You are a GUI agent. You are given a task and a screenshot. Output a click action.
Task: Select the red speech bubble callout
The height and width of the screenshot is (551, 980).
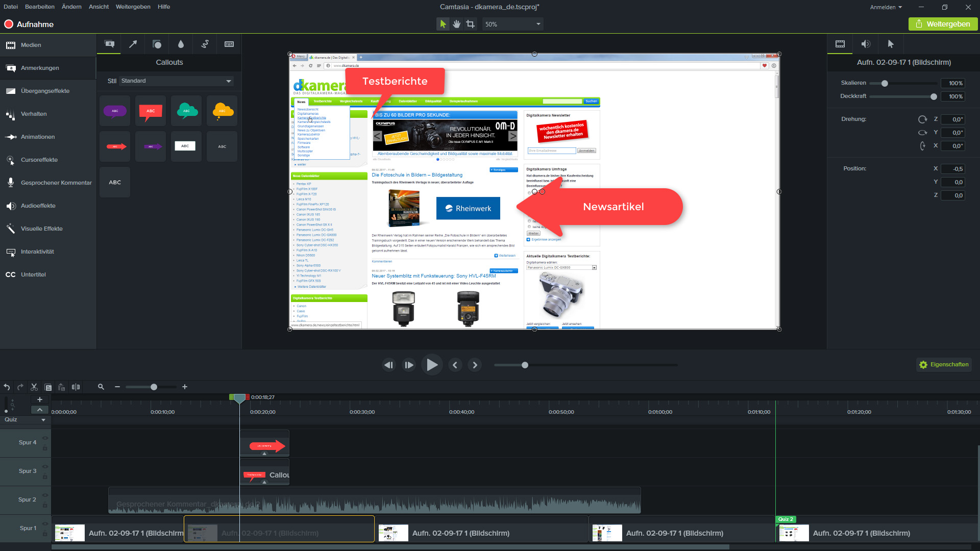pos(151,111)
